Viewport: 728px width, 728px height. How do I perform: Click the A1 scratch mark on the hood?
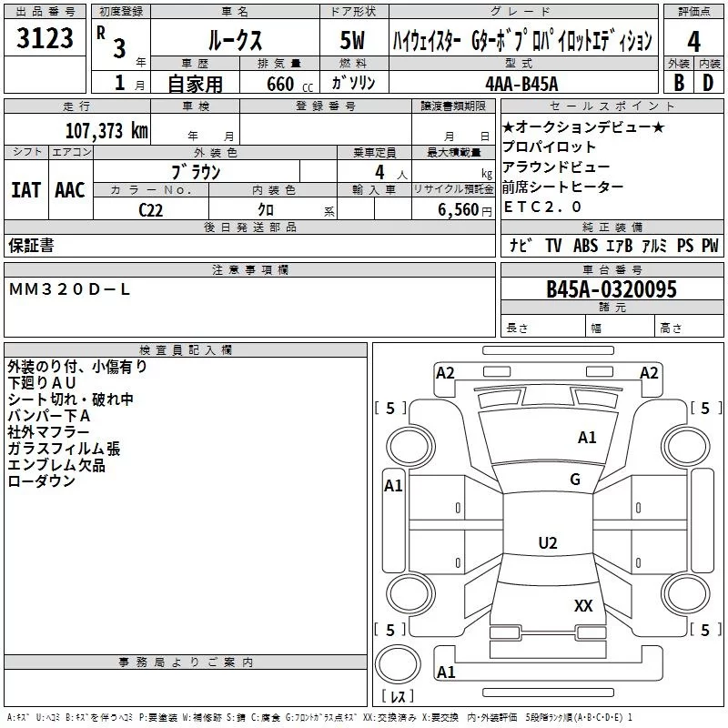pos(587,438)
